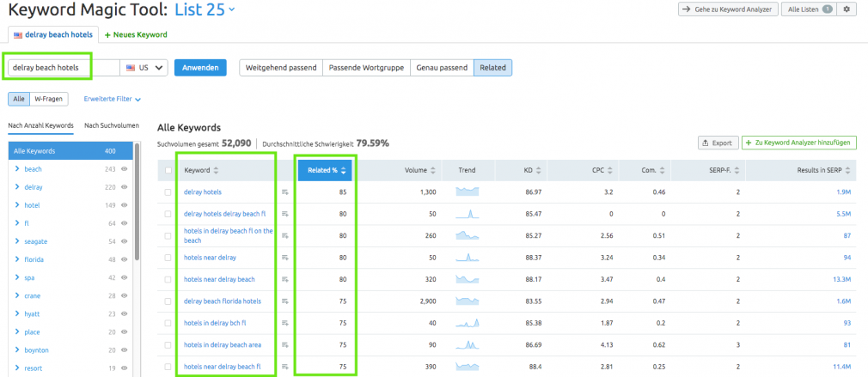Check the box for 'hotels near delray beach'
Viewport: 868px width, 377px height.
pyautogui.click(x=168, y=279)
